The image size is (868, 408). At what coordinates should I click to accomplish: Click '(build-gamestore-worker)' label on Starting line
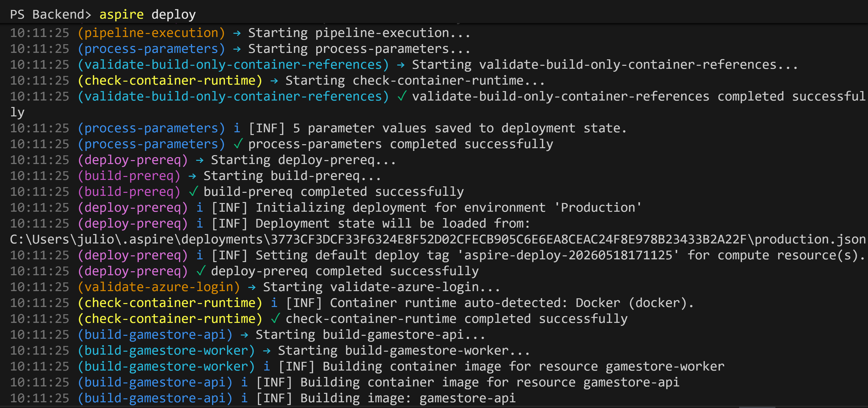[166, 351]
